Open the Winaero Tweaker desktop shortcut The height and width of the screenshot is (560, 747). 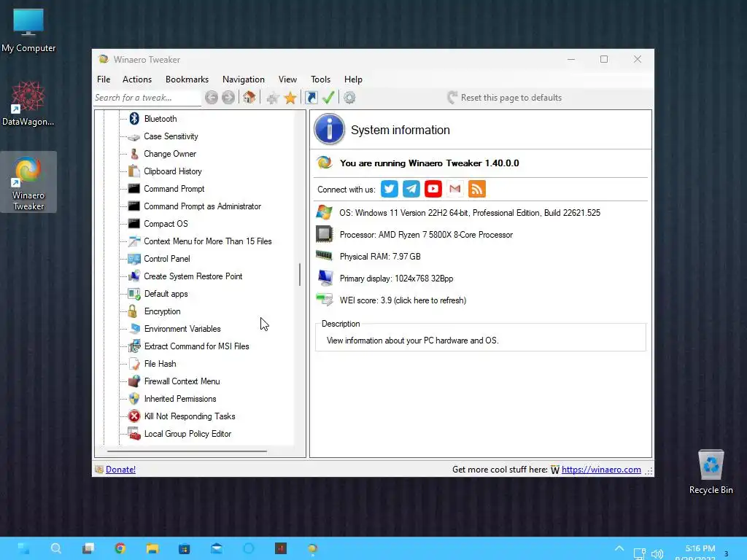[28, 182]
